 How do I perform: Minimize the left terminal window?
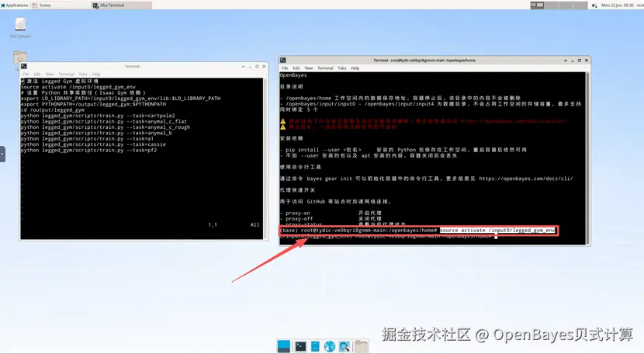click(x=250, y=67)
